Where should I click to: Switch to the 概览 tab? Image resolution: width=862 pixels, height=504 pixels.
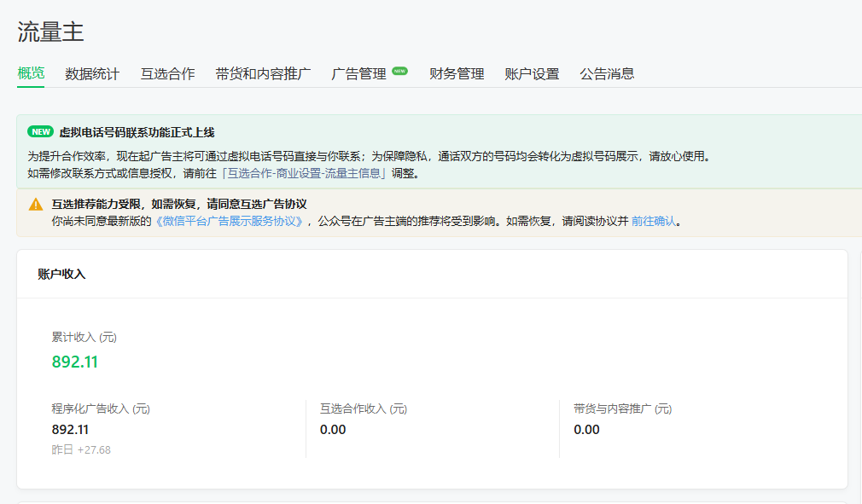point(31,73)
